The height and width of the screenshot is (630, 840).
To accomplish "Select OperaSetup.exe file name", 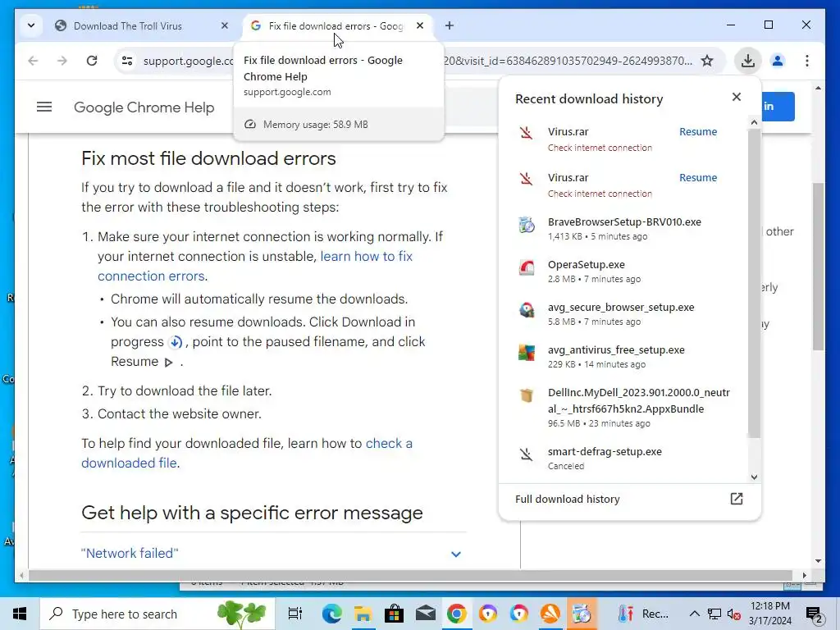I will 586,265.
